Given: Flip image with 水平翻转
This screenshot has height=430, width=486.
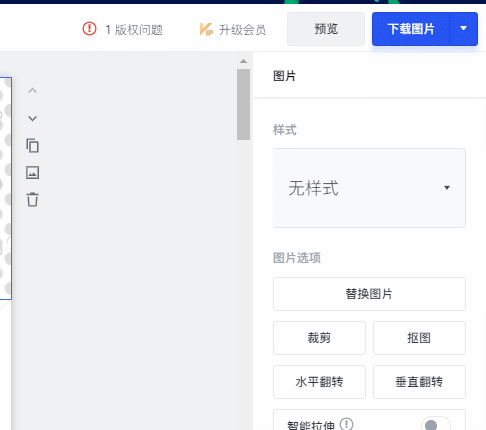Looking at the screenshot, I should click(x=319, y=382).
